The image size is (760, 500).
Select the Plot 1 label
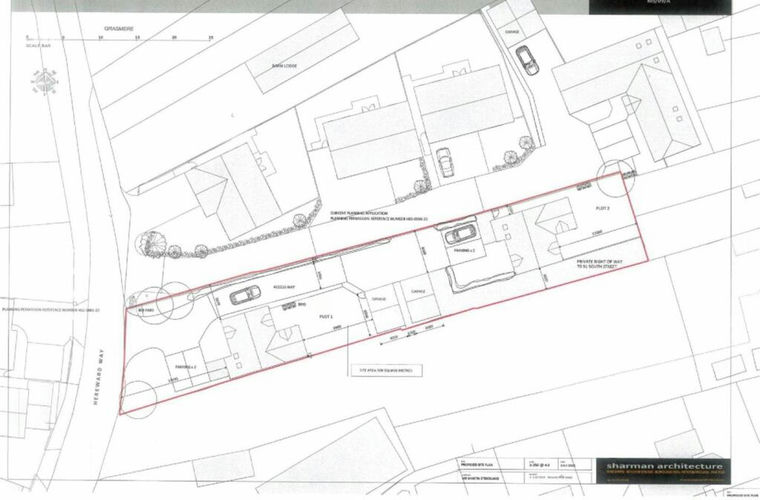point(325,313)
